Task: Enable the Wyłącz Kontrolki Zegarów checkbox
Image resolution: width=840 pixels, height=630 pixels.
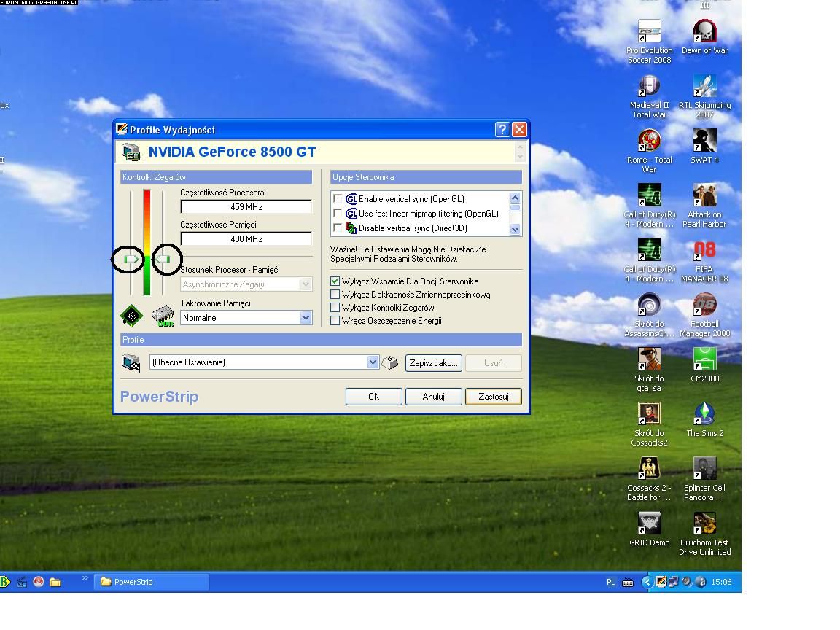Action: 335,308
